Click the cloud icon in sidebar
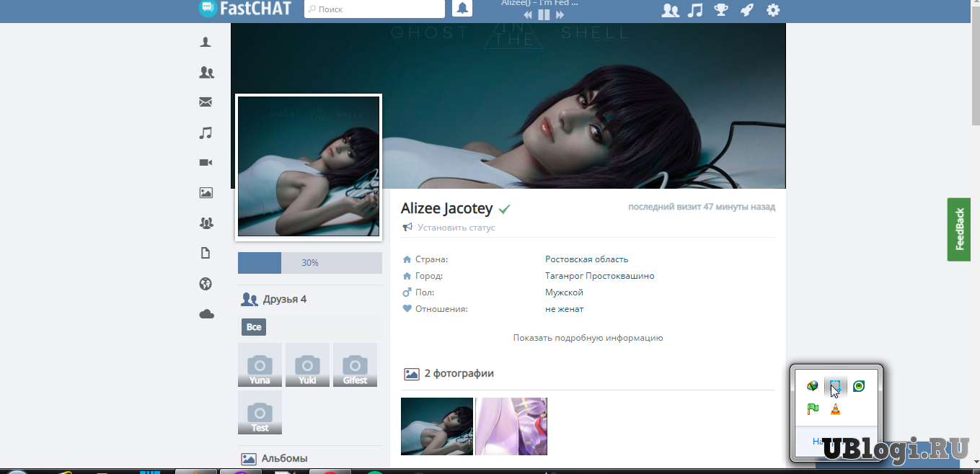The height and width of the screenshot is (474, 980). coord(206,314)
